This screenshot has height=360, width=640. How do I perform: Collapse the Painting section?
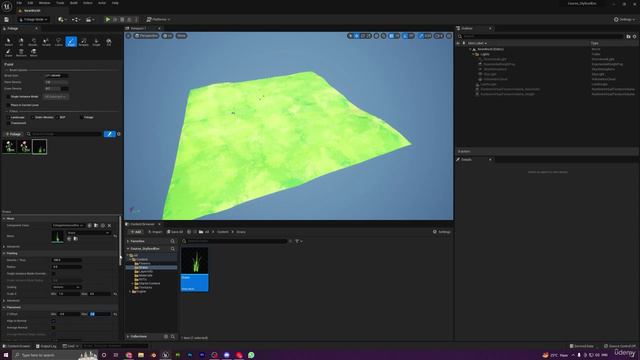tap(4, 253)
